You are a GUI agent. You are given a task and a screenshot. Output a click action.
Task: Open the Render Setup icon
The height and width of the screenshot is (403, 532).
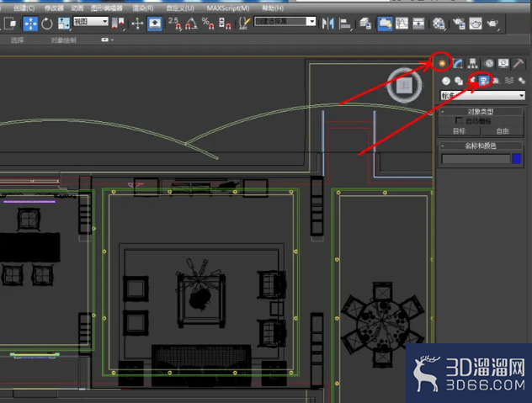(x=459, y=24)
